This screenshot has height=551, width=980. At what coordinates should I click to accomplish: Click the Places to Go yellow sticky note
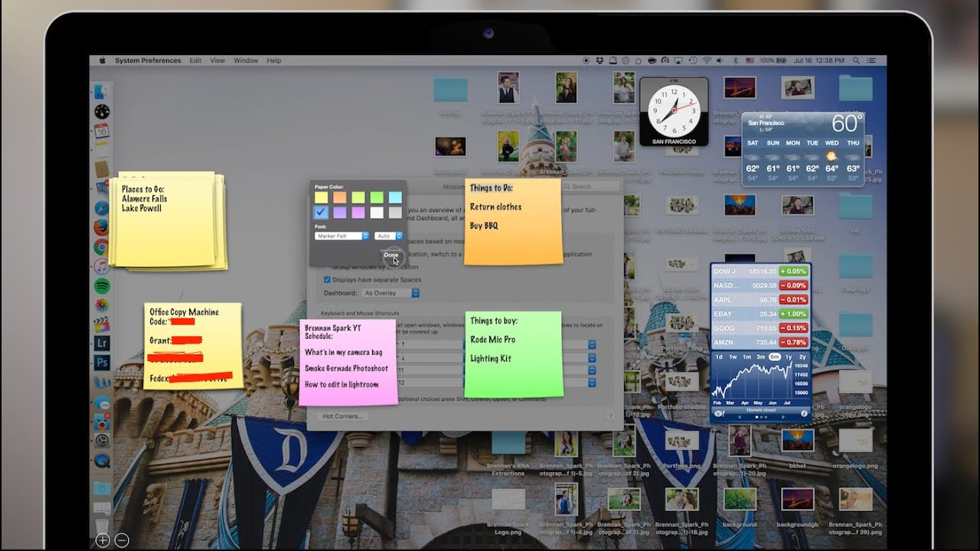coord(168,220)
